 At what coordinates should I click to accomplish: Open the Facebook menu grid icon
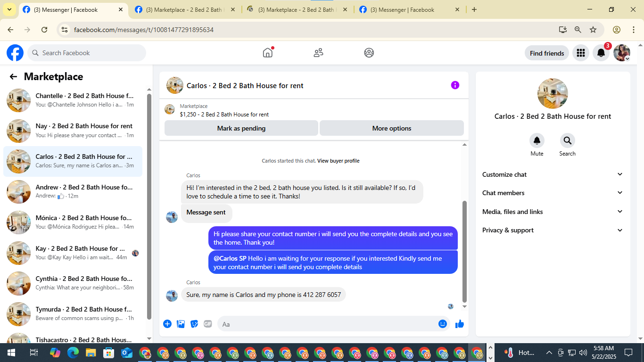click(x=581, y=53)
